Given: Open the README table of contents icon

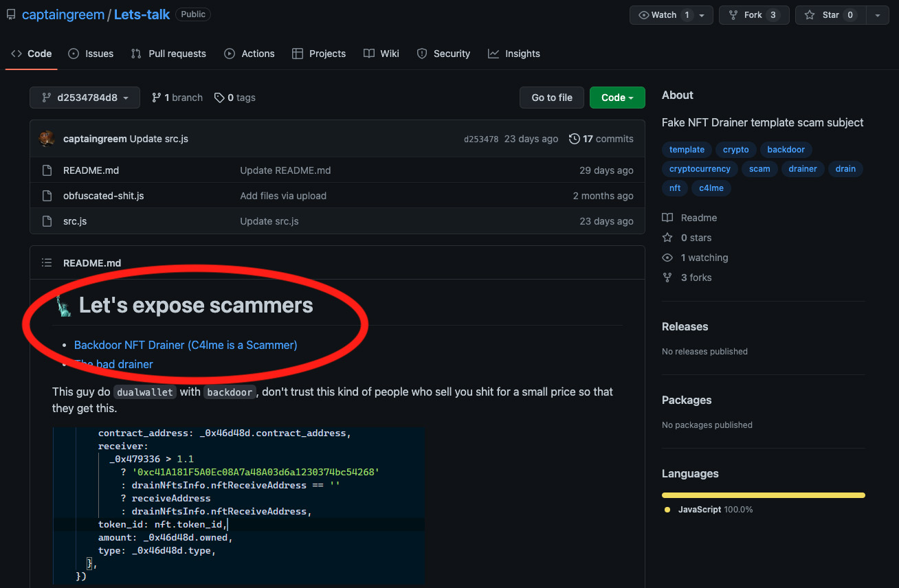Looking at the screenshot, I should 47,263.
